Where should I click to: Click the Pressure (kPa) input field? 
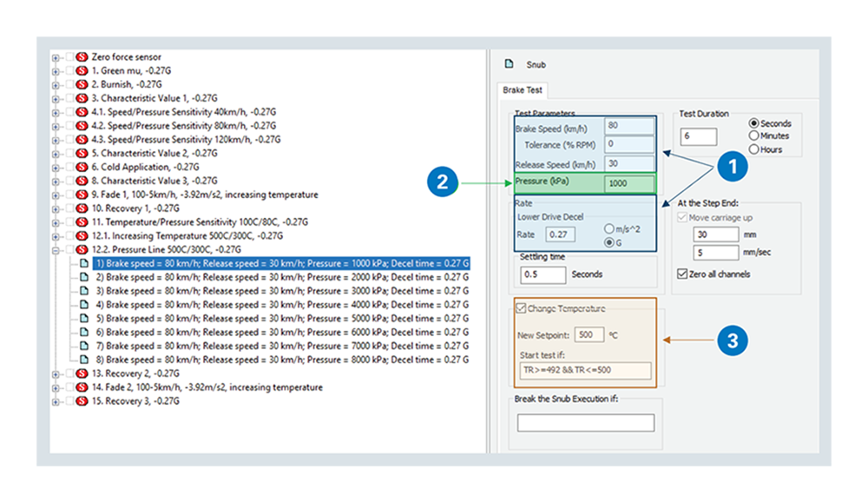(630, 183)
